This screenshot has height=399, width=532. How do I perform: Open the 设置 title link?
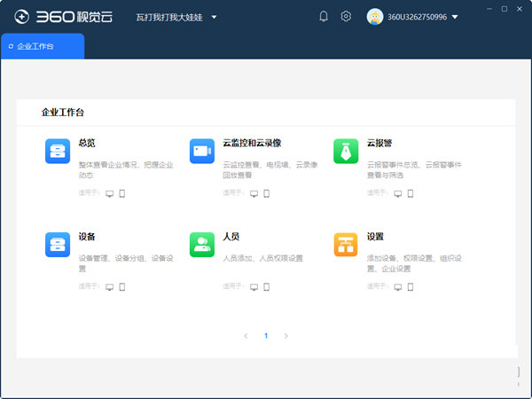(x=375, y=237)
